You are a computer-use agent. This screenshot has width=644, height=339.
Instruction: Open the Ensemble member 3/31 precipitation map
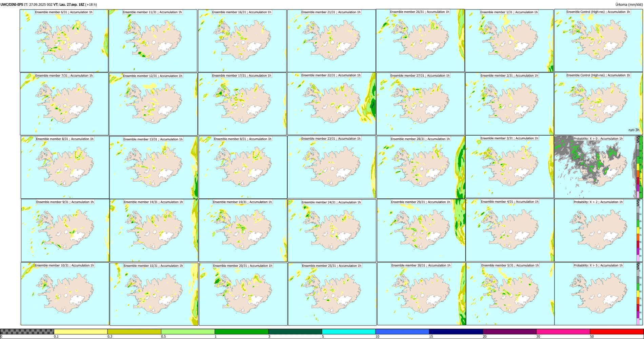click(510, 167)
